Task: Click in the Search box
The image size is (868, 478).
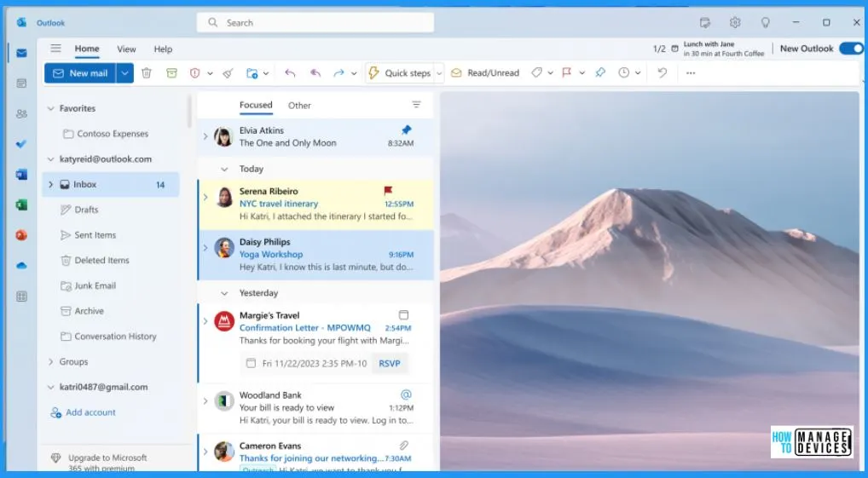Action: (315, 23)
